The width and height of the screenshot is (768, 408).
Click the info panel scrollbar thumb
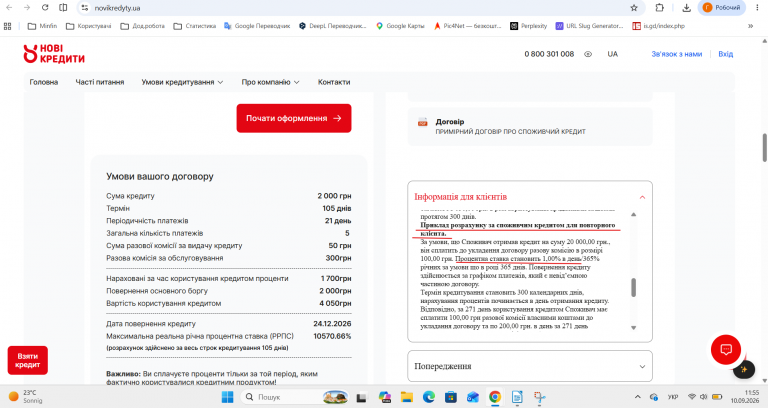coord(633,288)
